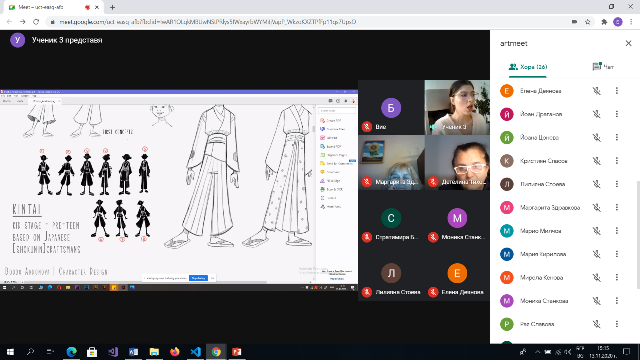The image size is (640, 360).
Task: Select the Лилияна tile with brown Л avatar
Action: tap(391, 273)
